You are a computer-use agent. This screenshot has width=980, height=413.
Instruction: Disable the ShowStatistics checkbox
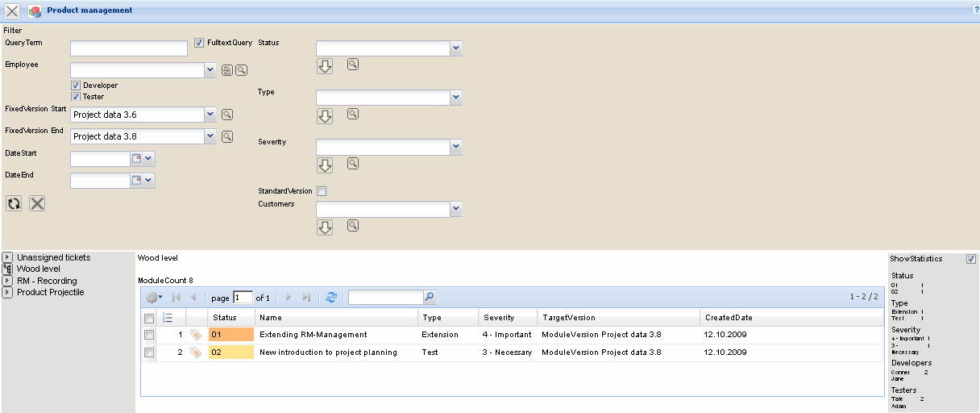coord(970,259)
